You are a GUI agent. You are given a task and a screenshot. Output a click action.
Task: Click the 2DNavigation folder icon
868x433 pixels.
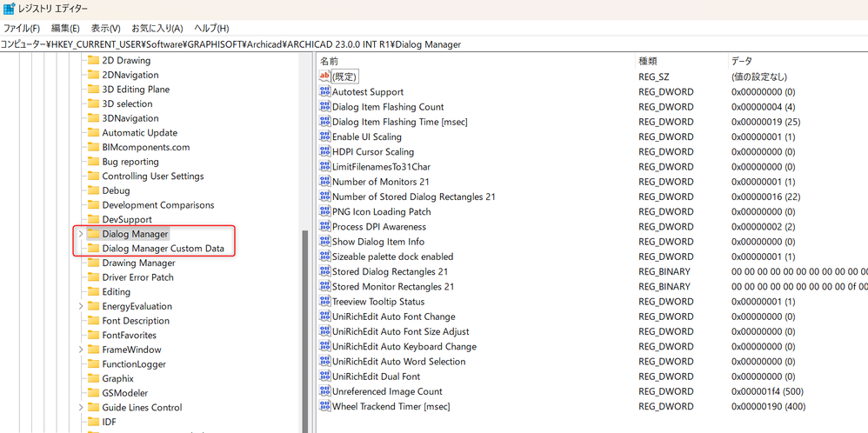(93, 75)
